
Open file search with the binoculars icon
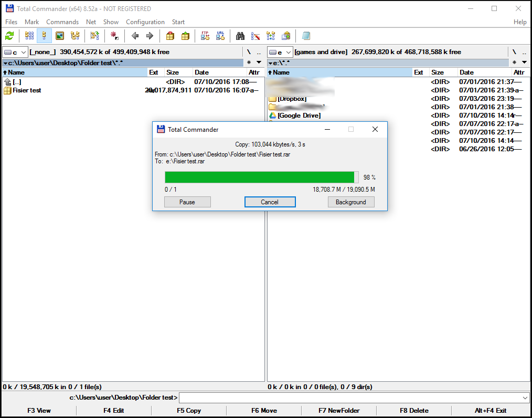[240, 36]
